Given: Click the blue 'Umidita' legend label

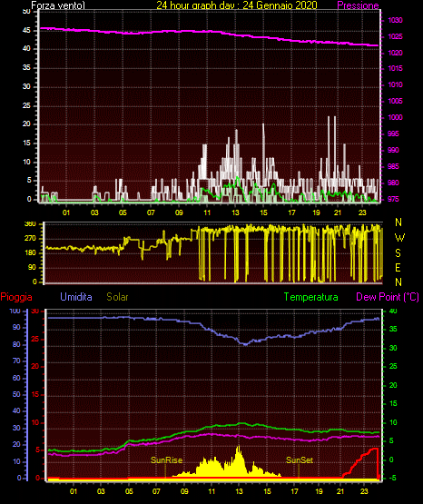Looking at the screenshot, I should coord(76,297).
